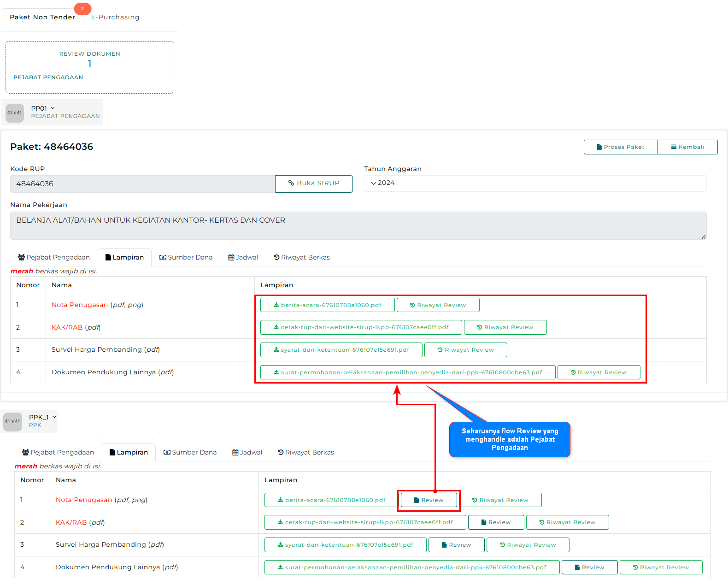Download berita-acara PDF in top table
This screenshot has width=728, height=585.
tap(327, 305)
